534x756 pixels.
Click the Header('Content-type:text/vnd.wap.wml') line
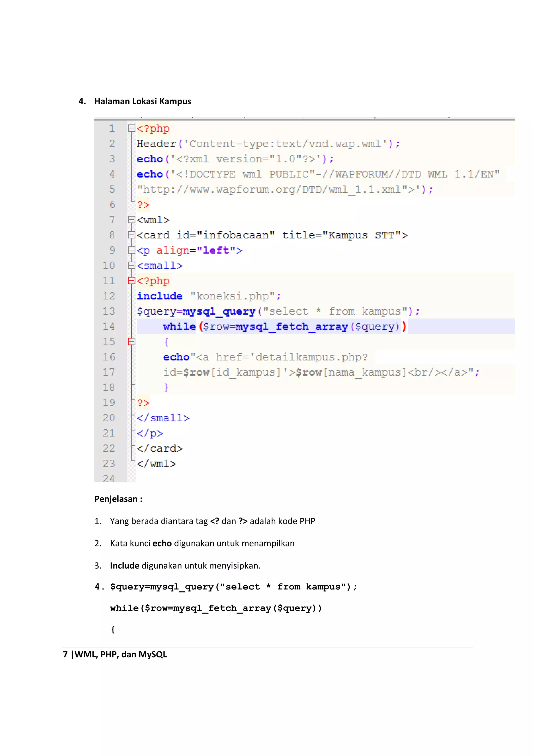(269, 144)
